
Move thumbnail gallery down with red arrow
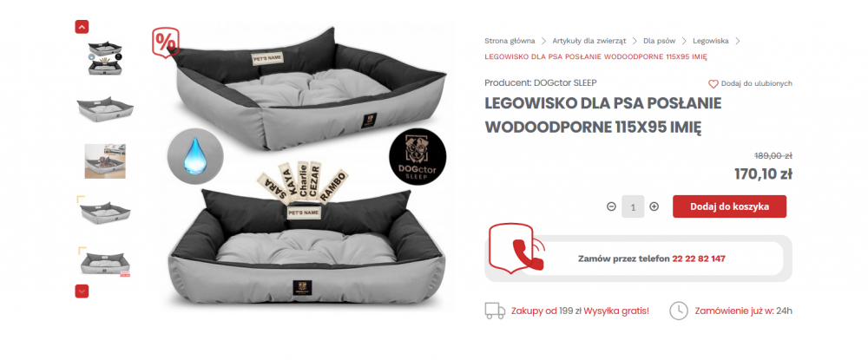coord(82,291)
